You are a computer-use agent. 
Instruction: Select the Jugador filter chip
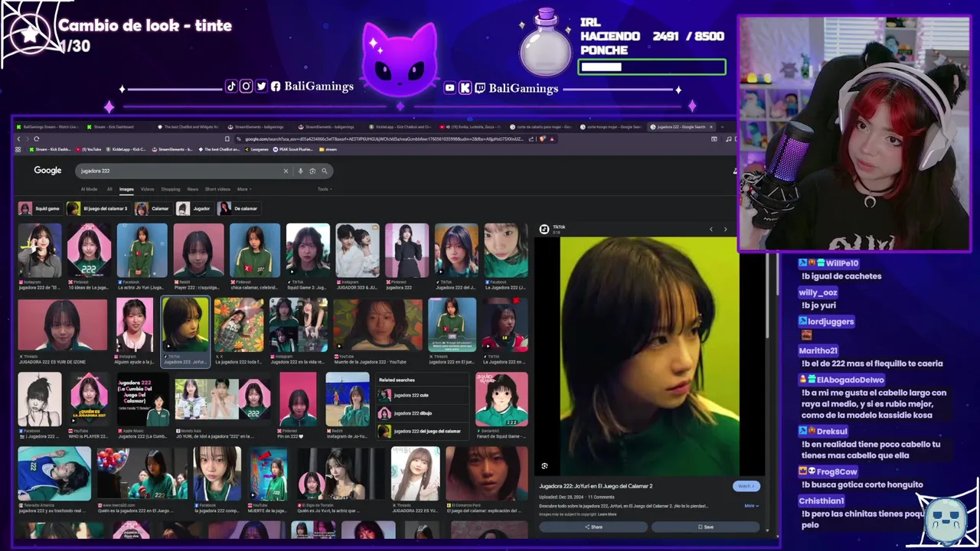pyautogui.click(x=194, y=208)
